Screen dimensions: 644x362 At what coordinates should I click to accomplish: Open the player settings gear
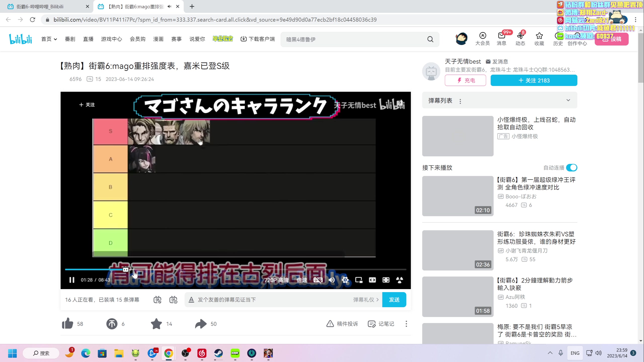coord(345,280)
